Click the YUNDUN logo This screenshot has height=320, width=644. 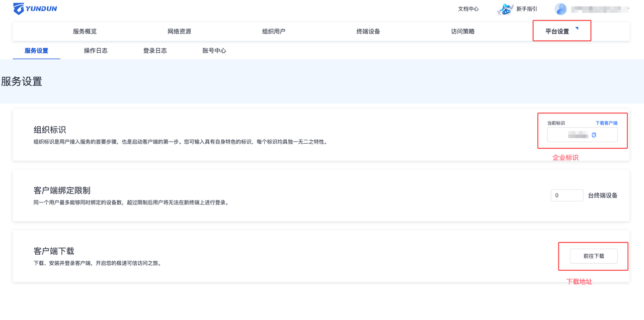click(x=35, y=9)
